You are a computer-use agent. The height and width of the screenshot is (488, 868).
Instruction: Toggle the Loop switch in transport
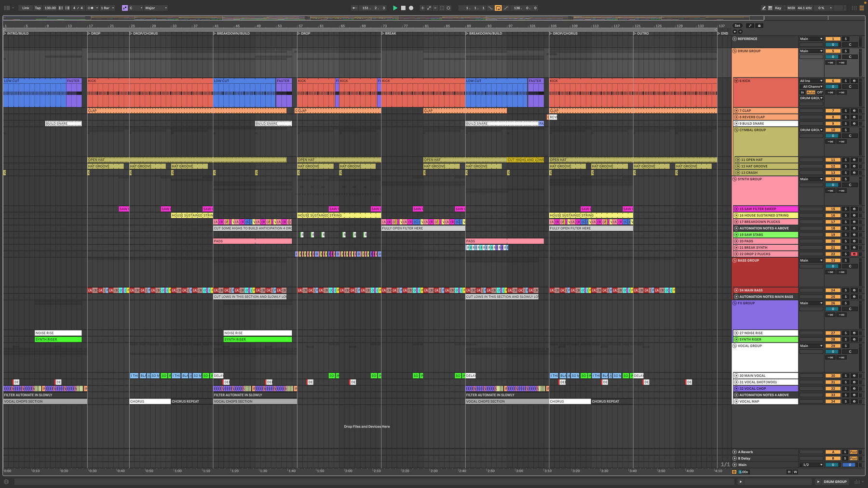pyautogui.click(x=498, y=8)
